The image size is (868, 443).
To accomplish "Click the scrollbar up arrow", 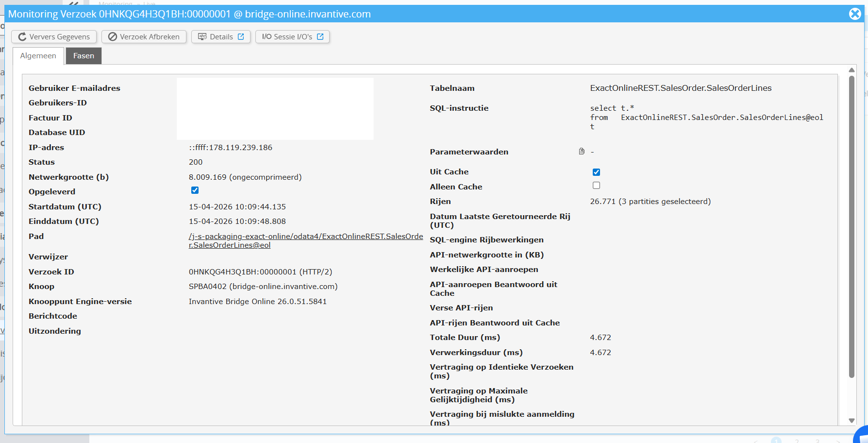I will point(851,70).
